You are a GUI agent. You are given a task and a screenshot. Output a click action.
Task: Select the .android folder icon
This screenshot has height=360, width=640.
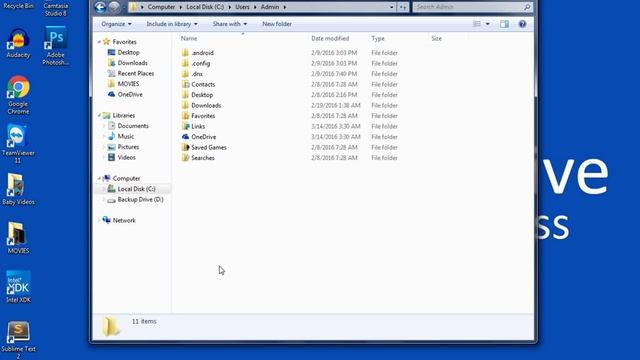185,53
